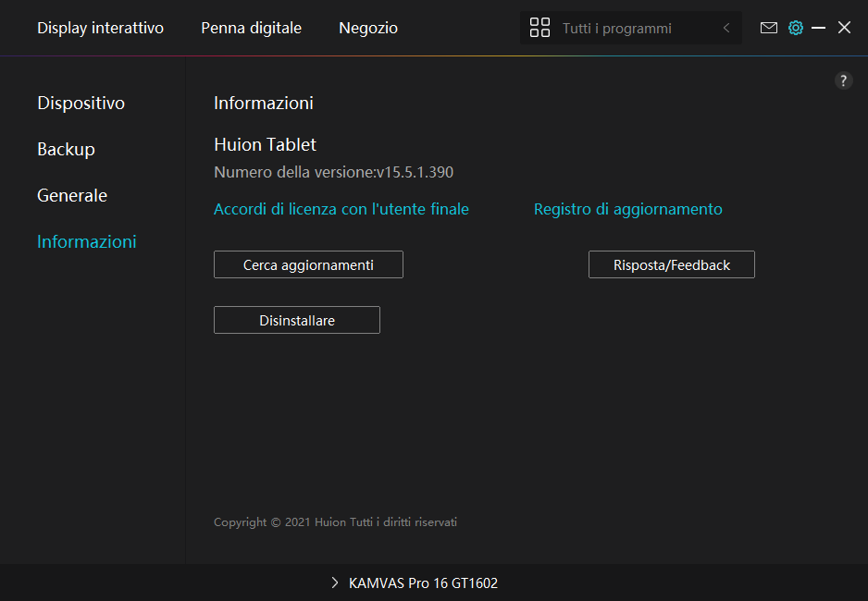
Task: Click the programs grid icon
Action: pyautogui.click(x=539, y=28)
